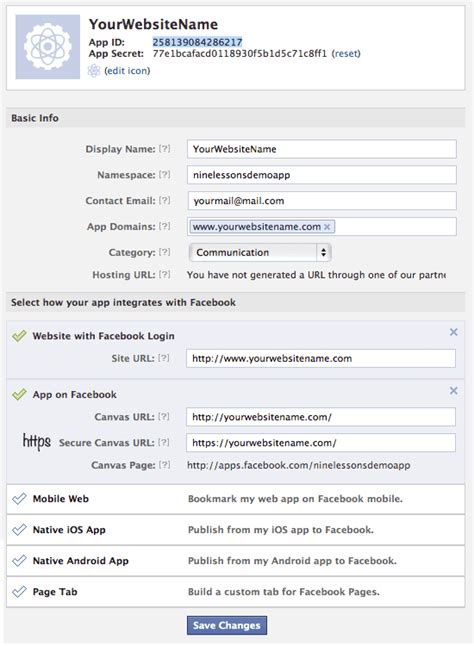Click the Website with Facebook Login heading
Screen dimensions: 474x646
click(x=103, y=336)
